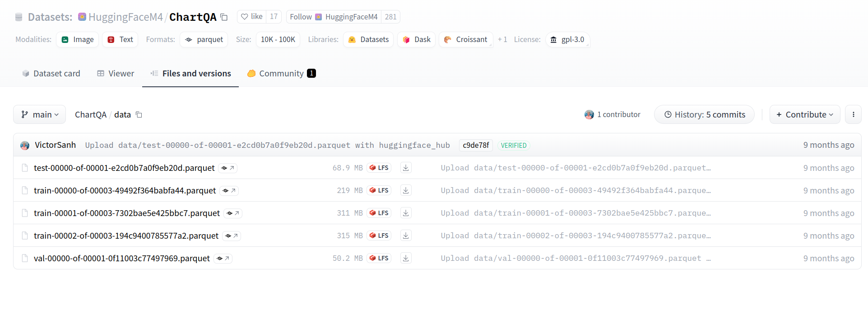Open the Datasets heading link

[50, 17]
